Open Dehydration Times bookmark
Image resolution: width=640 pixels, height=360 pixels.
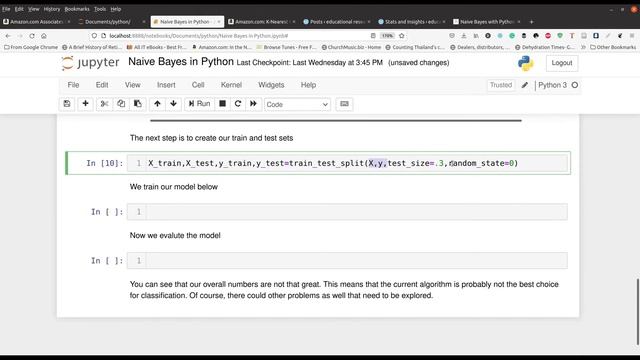pyautogui.click(x=545, y=47)
